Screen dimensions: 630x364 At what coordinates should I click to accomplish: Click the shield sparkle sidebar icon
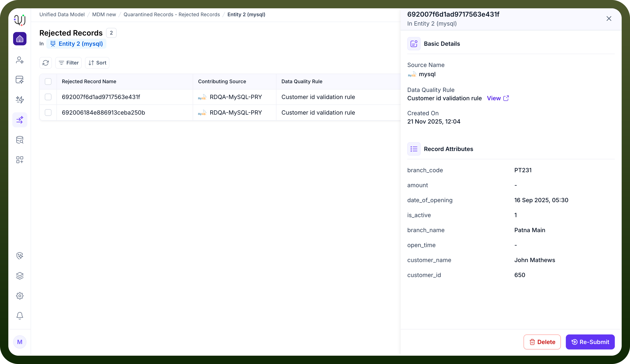[x=20, y=256]
